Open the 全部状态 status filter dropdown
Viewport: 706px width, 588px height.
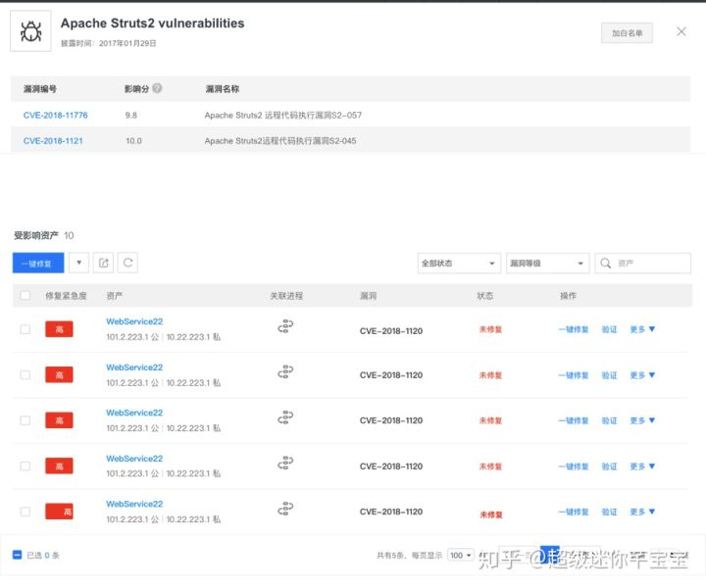click(x=459, y=264)
